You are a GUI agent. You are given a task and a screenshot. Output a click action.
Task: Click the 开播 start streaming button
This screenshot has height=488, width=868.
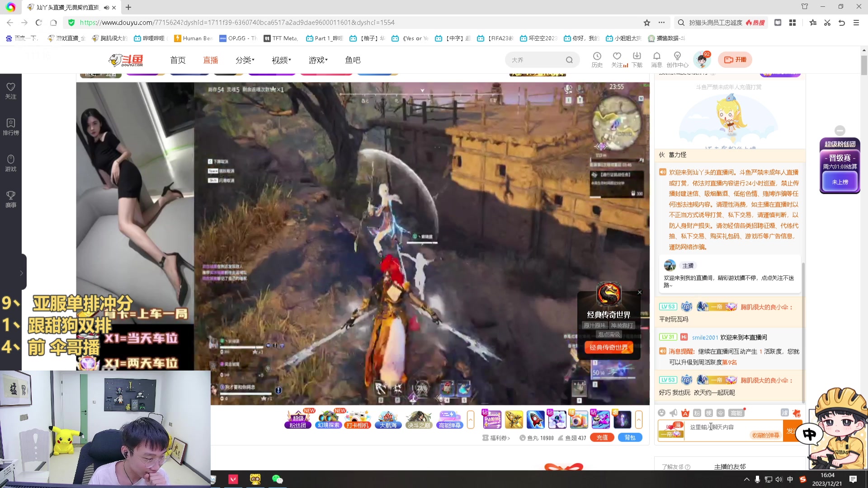click(735, 60)
